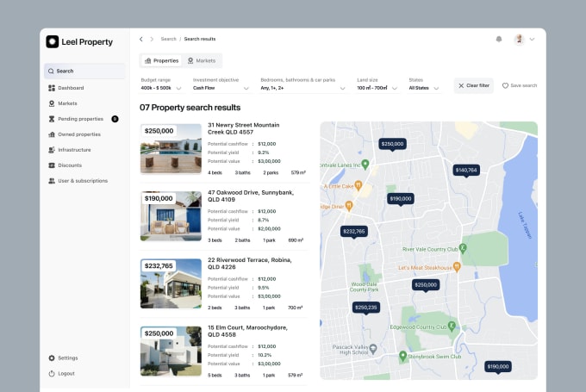The image size is (586, 392).
Task: Open 22 Riverwood Terrace property thumbnail
Action: [171, 283]
